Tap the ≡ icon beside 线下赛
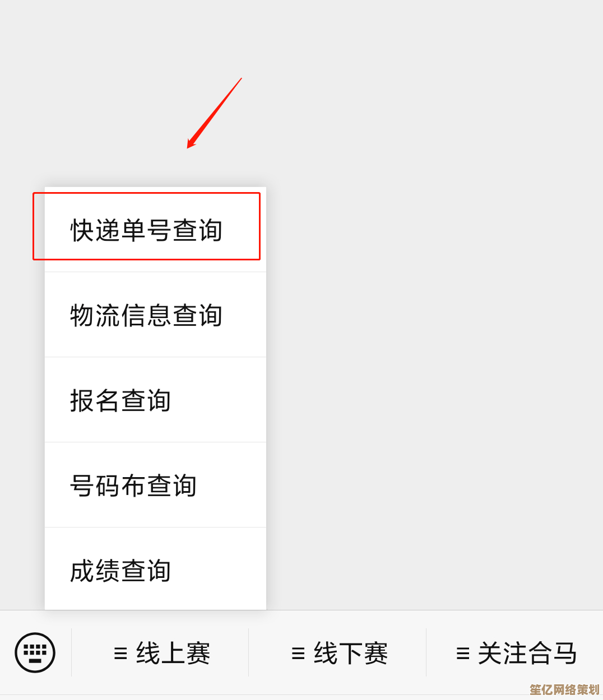The height and width of the screenshot is (700, 603). point(298,654)
